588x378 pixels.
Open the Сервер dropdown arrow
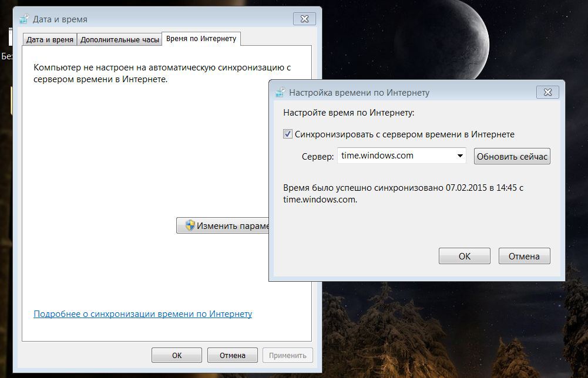point(460,156)
